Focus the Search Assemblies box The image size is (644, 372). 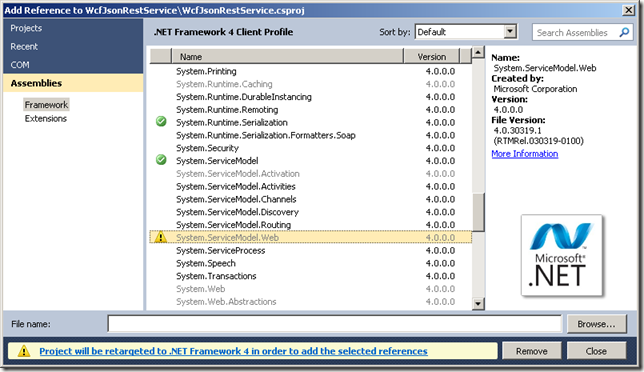coord(583,32)
